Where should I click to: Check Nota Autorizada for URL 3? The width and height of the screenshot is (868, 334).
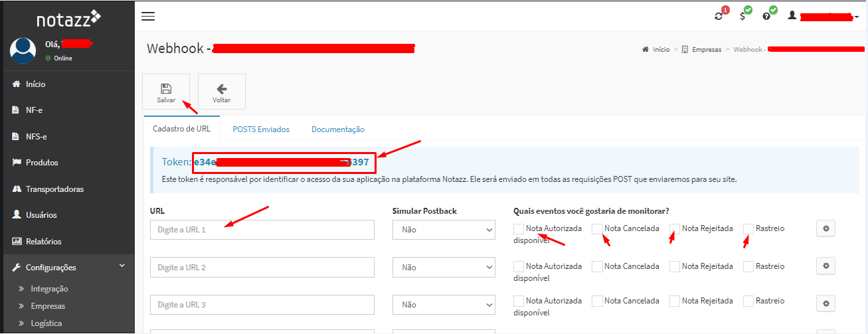[519, 301]
